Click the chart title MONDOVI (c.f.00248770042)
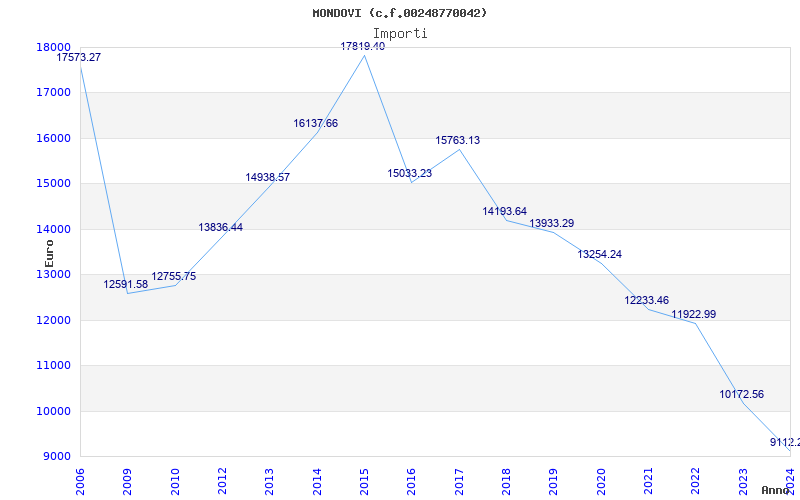This screenshot has height=500, width=800. click(399, 13)
